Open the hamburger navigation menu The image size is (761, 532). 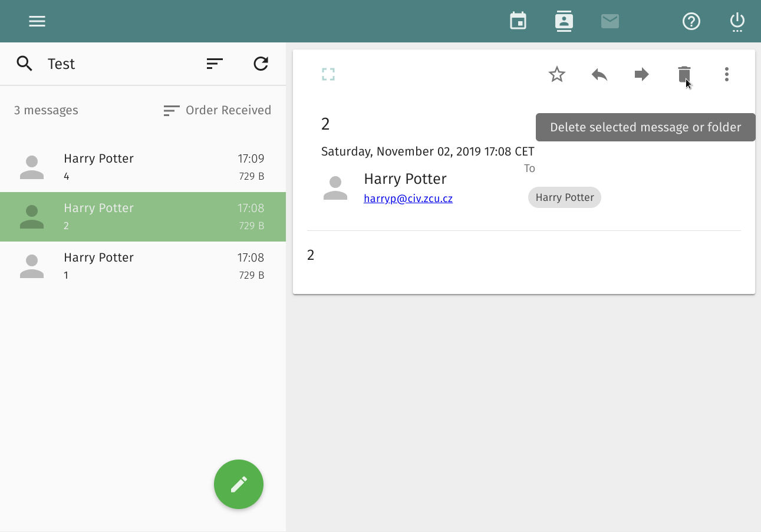coord(37,21)
